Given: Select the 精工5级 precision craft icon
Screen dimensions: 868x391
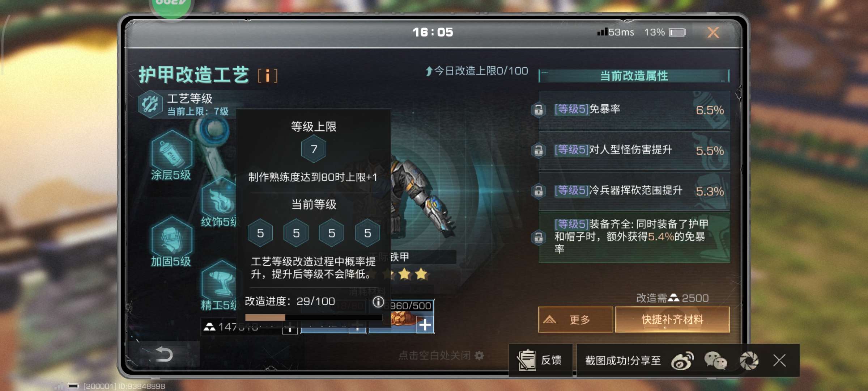Looking at the screenshot, I should click(219, 282).
